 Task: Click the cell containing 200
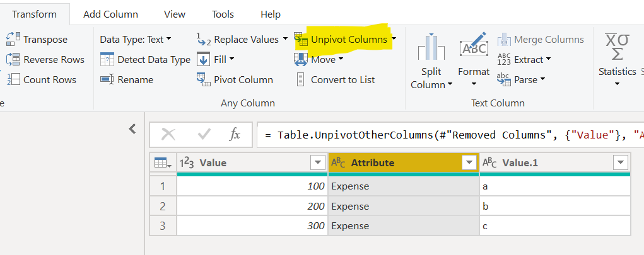252,206
